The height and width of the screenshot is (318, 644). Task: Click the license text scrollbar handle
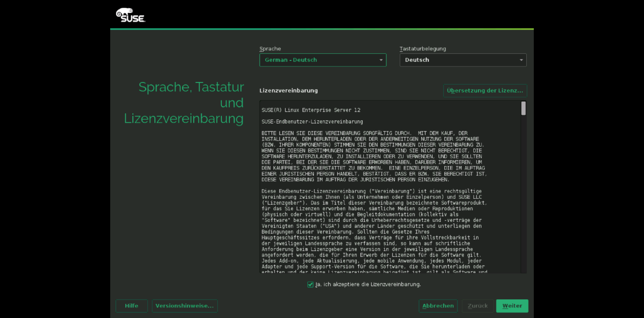pyautogui.click(x=523, y=108)
